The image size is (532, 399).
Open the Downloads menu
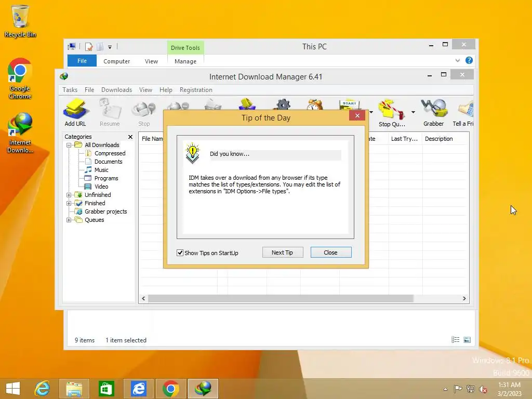click(116, 90)
